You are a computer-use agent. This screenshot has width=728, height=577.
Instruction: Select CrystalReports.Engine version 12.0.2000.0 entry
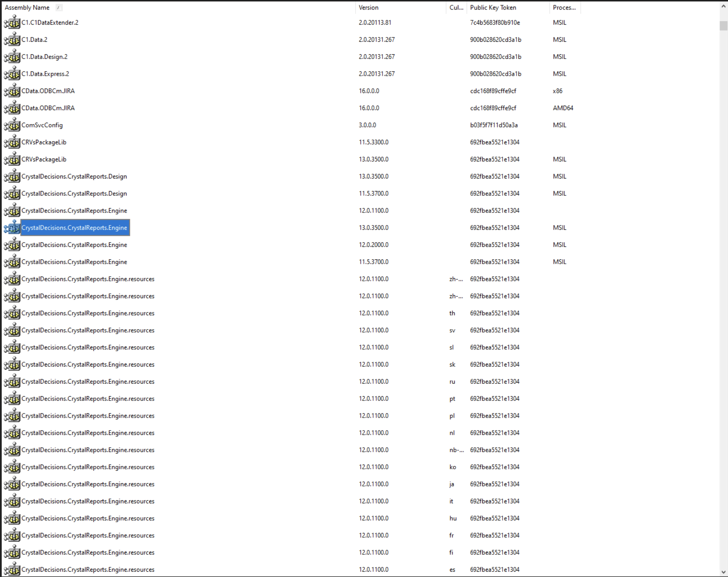[x=74, y=245]
